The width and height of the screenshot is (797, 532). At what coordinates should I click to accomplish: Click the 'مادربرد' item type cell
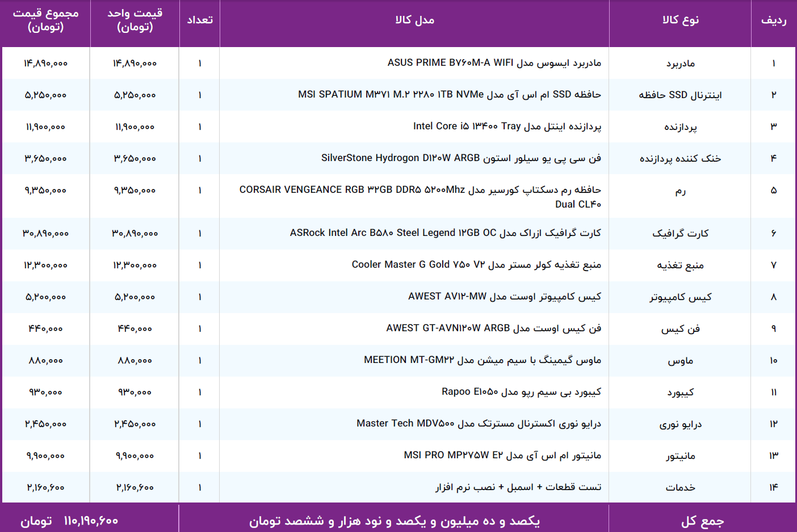click(x=681, y=64)
